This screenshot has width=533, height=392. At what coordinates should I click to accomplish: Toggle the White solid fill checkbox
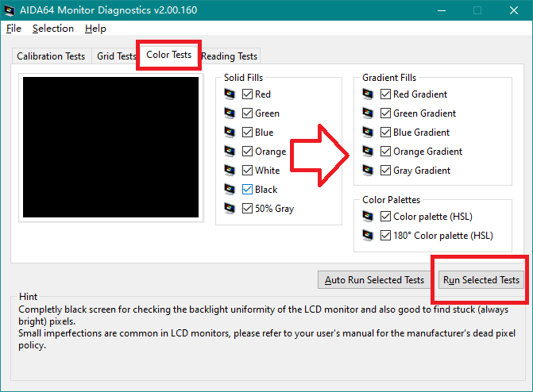point(247,171)
